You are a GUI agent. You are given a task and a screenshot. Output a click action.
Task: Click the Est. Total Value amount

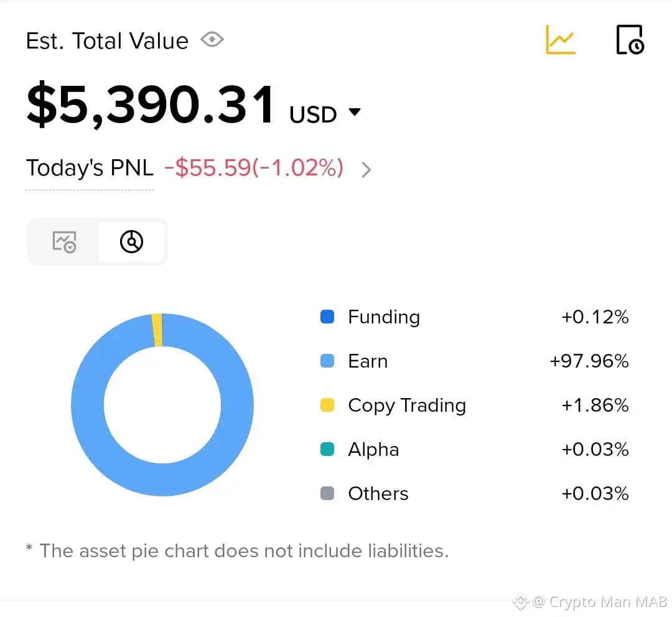click(x=151, y=104)
